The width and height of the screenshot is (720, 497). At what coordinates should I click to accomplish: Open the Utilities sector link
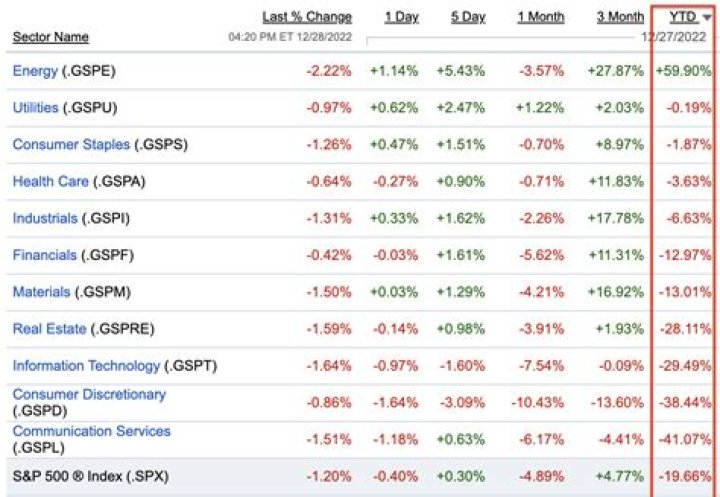point(35,107)
